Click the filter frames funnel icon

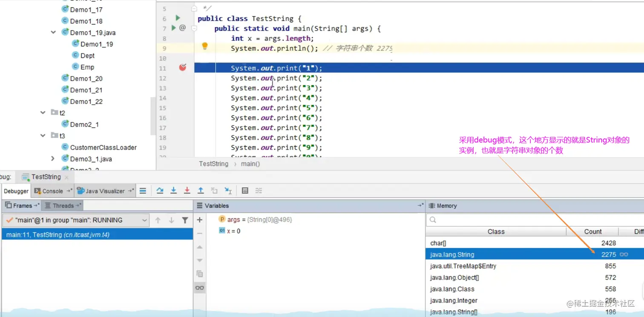(185, 220)
